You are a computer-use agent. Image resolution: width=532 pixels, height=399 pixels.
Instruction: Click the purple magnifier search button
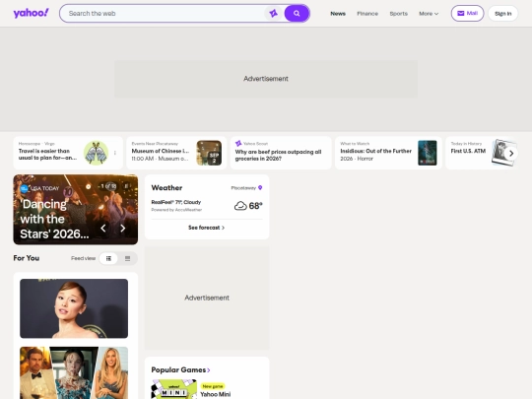point(297,14)
